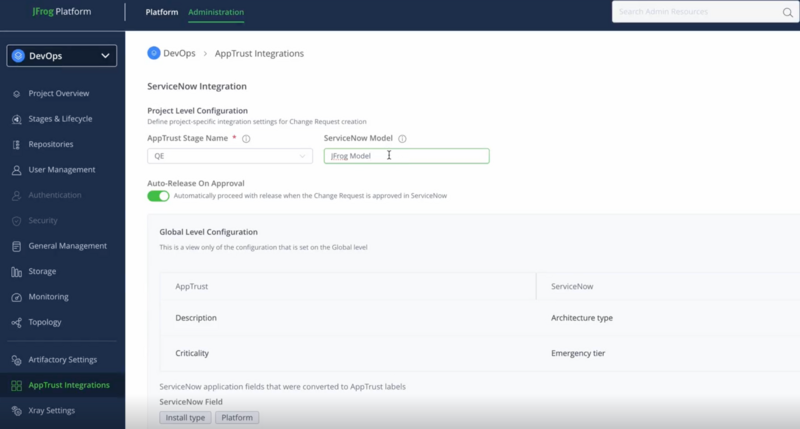Click the Criticality table cell

(192, 354)
